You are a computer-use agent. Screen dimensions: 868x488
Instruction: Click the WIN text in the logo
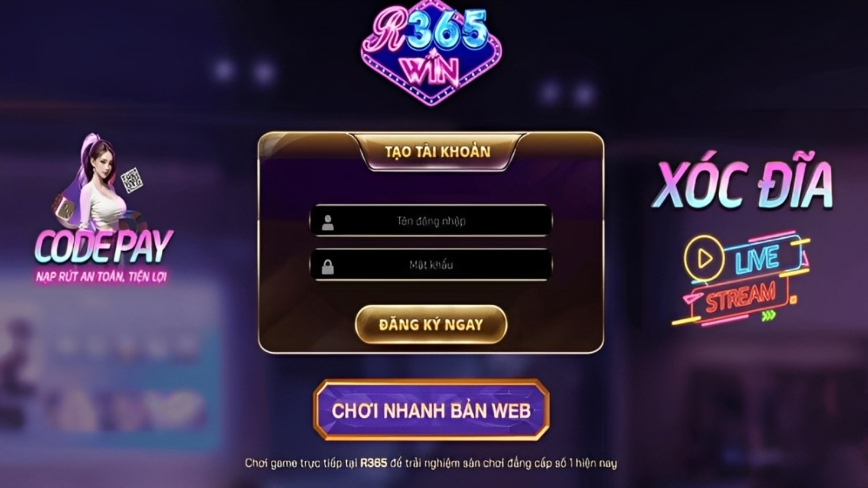tap(430, 70)
